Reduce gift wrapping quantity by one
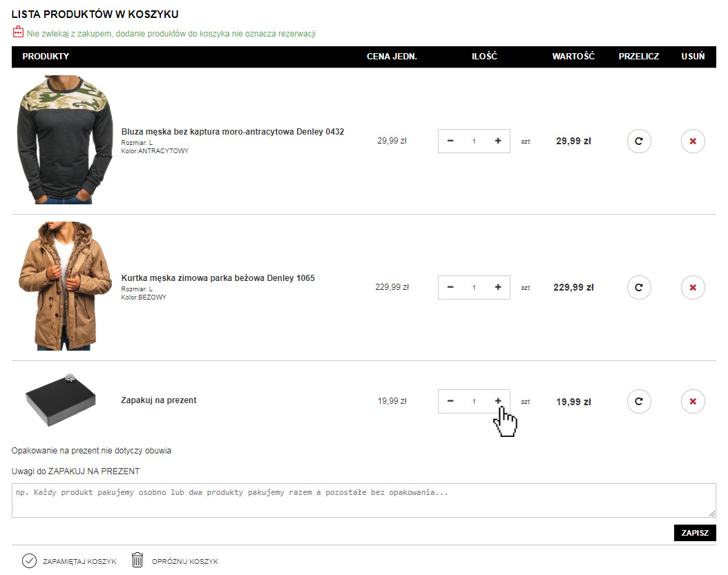728x575 pixels. click(x=450, y=401)
